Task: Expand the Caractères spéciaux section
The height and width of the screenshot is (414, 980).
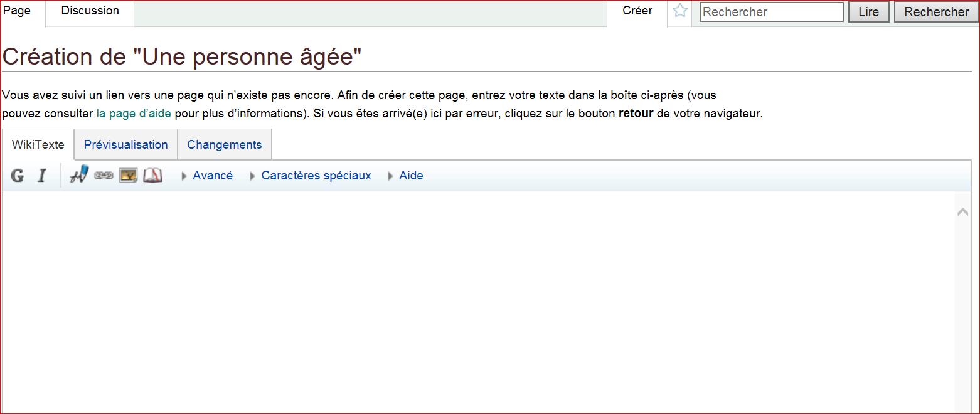Action: pos(316,176)
